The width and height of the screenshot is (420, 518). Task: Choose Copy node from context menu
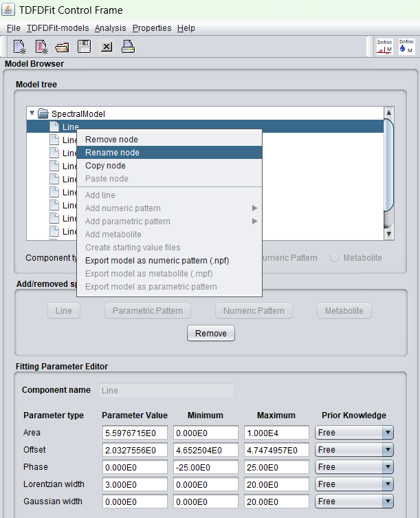coord(169,166)
